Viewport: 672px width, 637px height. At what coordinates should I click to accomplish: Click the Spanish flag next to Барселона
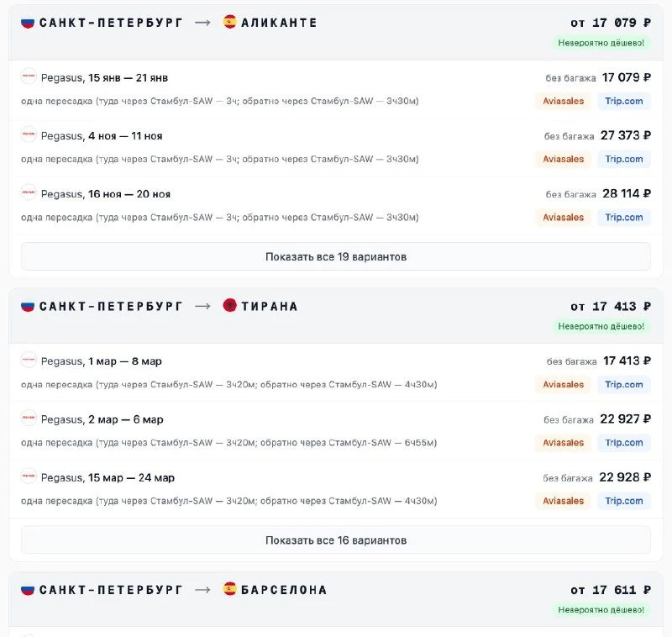(229, 589)
